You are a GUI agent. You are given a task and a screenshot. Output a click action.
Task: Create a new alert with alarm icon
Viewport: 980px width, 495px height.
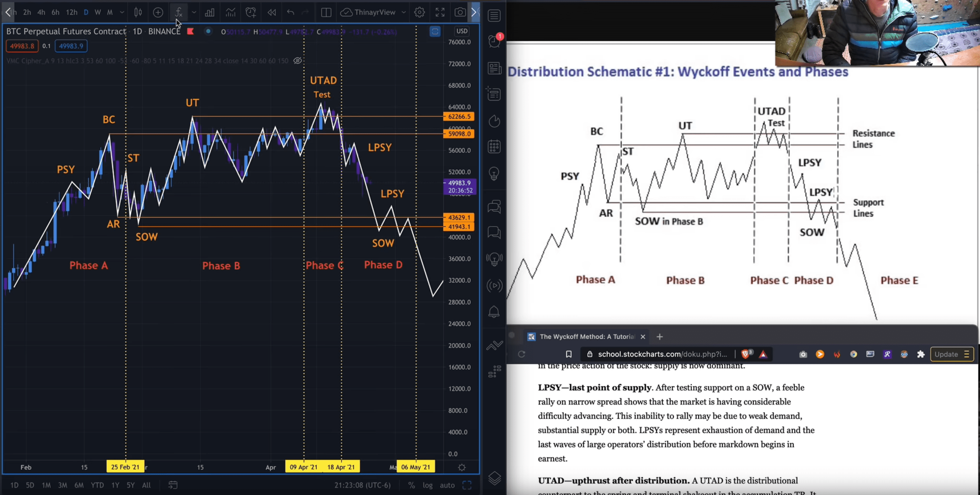click(251, 12)
